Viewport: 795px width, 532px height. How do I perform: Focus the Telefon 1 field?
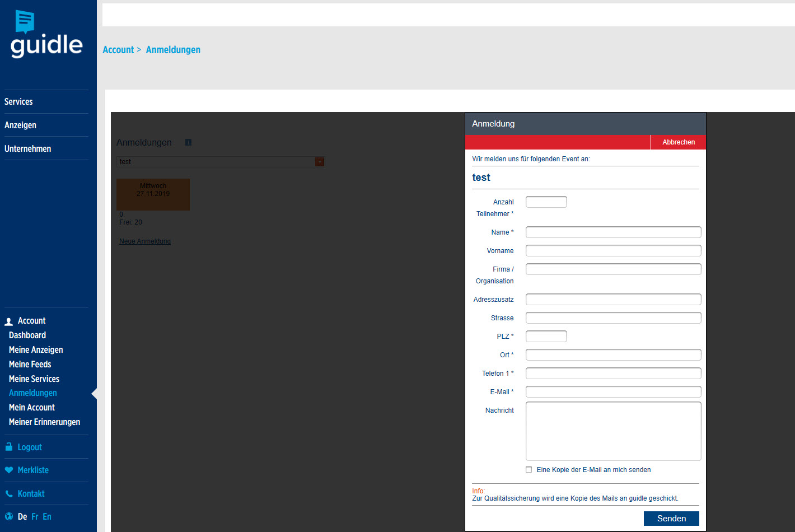tap(614, 373)
